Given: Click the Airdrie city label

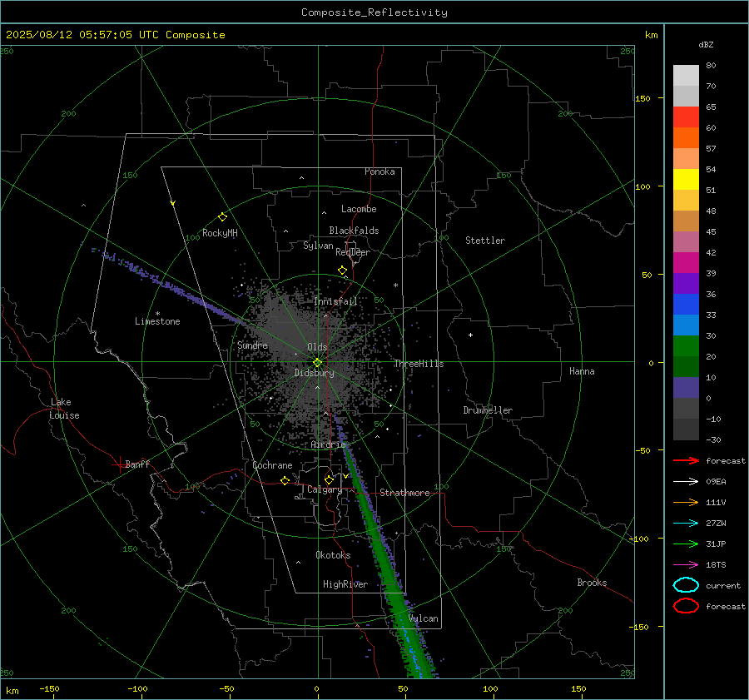Looking at the screenshot, I should (x=328, y=444).
